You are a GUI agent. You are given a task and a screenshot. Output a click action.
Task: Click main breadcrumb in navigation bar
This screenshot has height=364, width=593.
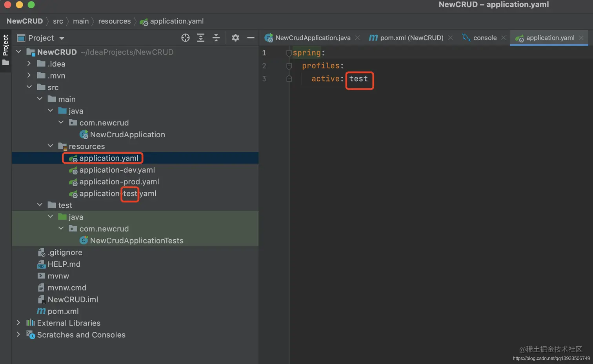pyautogui.click(x=80, y=21)
